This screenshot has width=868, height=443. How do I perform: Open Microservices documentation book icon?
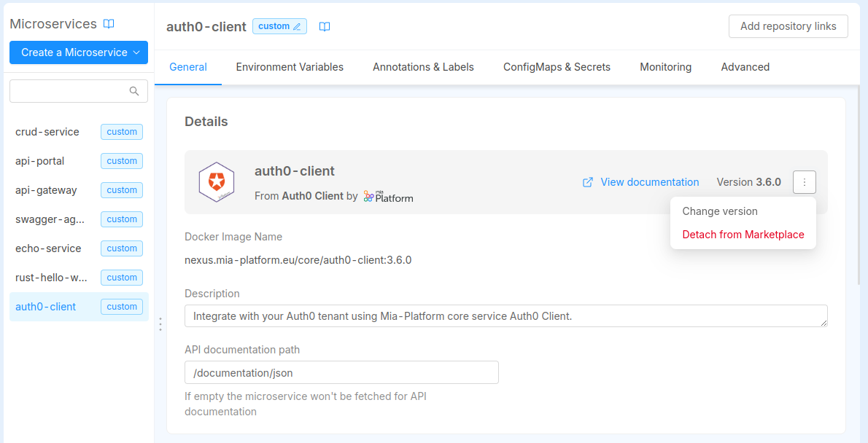[108, 23]
